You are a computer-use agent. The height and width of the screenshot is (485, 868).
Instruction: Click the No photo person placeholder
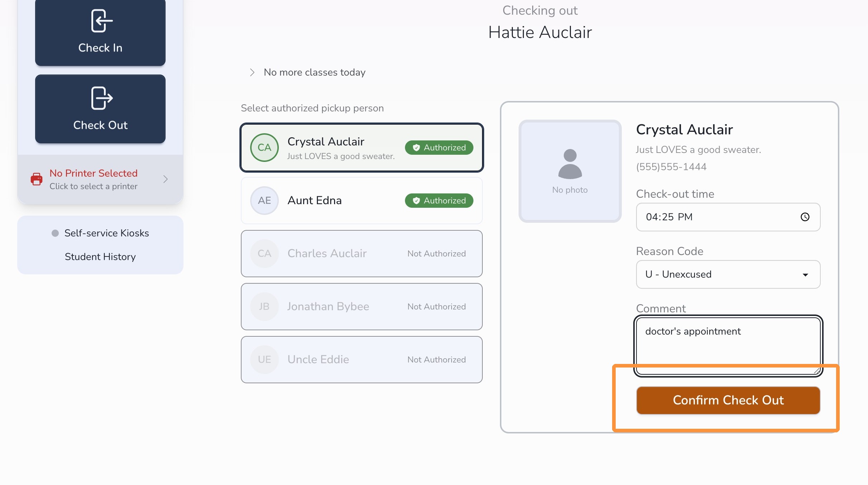pyautogui.click(x=570, y=171)
